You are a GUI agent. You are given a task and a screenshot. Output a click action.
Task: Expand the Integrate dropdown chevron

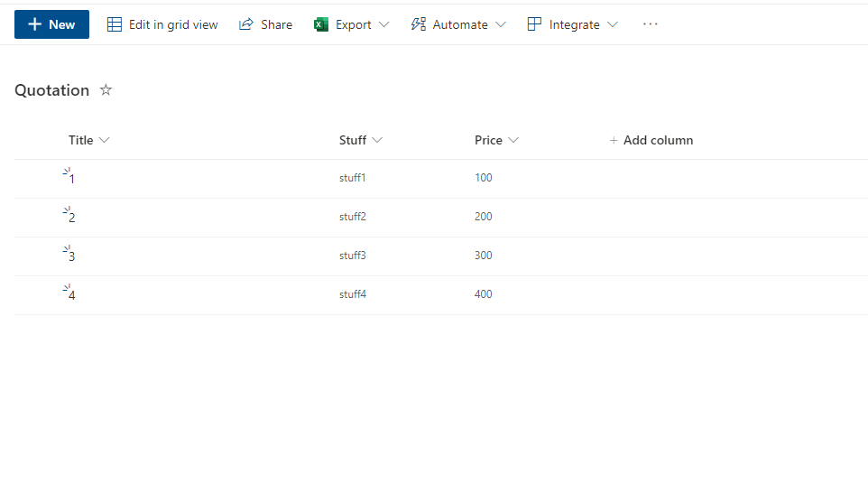click(x=613, y=24)
